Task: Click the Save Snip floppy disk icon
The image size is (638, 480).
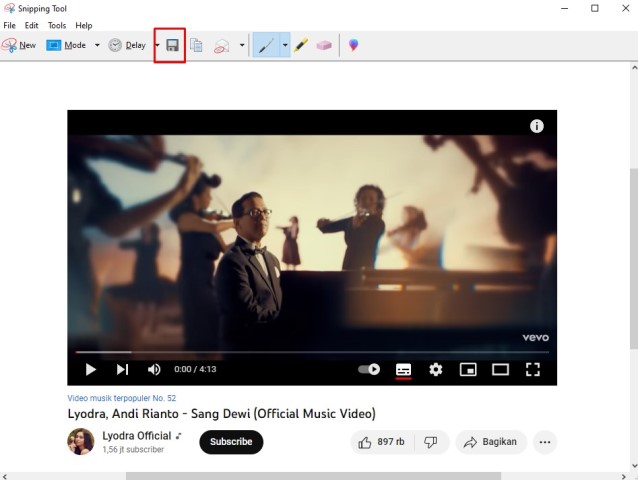Action: tap(173, 45)
